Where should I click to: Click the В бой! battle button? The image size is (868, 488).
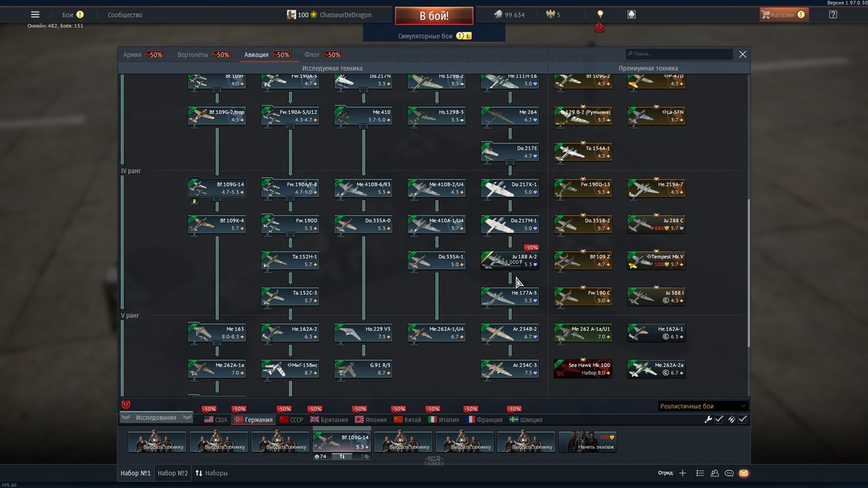[x=434, y=16]
